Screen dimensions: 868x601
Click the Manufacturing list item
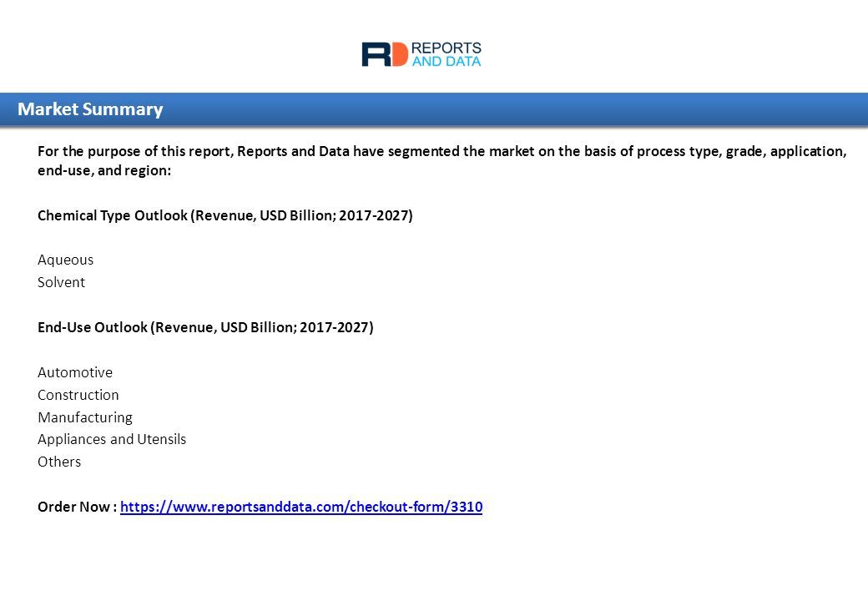pyautogui.click(x=85, y=417)
